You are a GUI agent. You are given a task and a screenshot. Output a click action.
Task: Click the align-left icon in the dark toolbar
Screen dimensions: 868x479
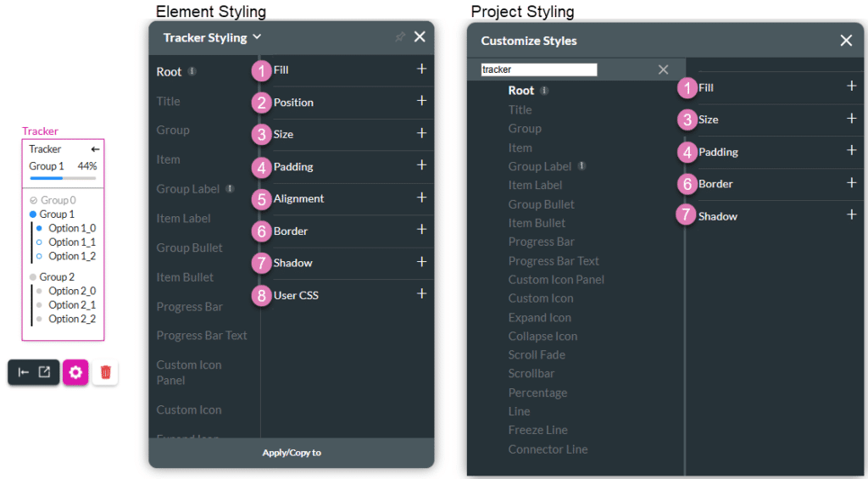click(x=24, y=371)
